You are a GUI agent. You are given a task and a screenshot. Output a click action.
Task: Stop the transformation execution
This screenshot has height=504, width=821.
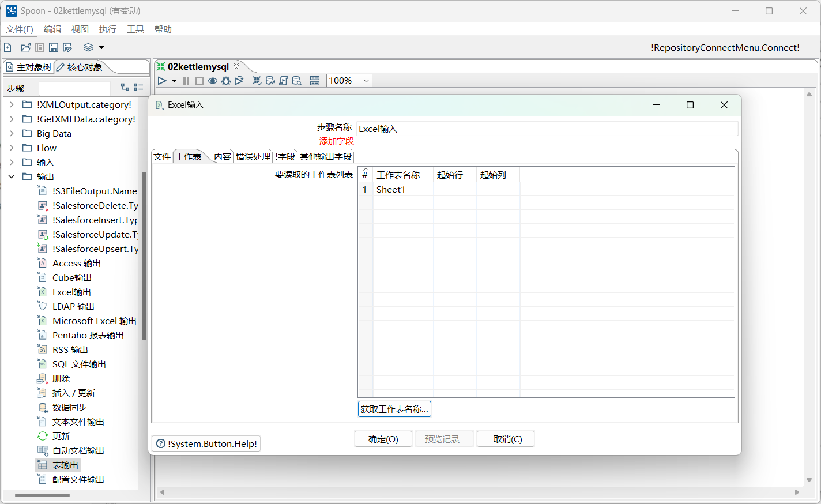tap(198, 81)
